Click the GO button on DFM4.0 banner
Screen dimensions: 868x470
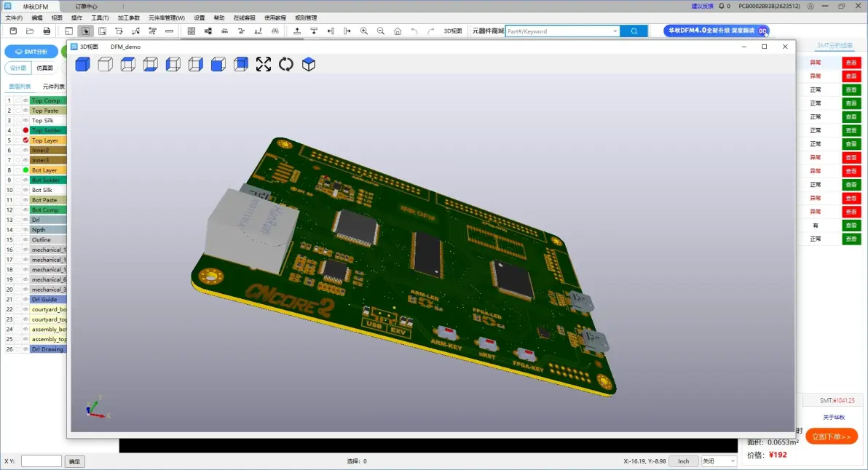[762, 31]
